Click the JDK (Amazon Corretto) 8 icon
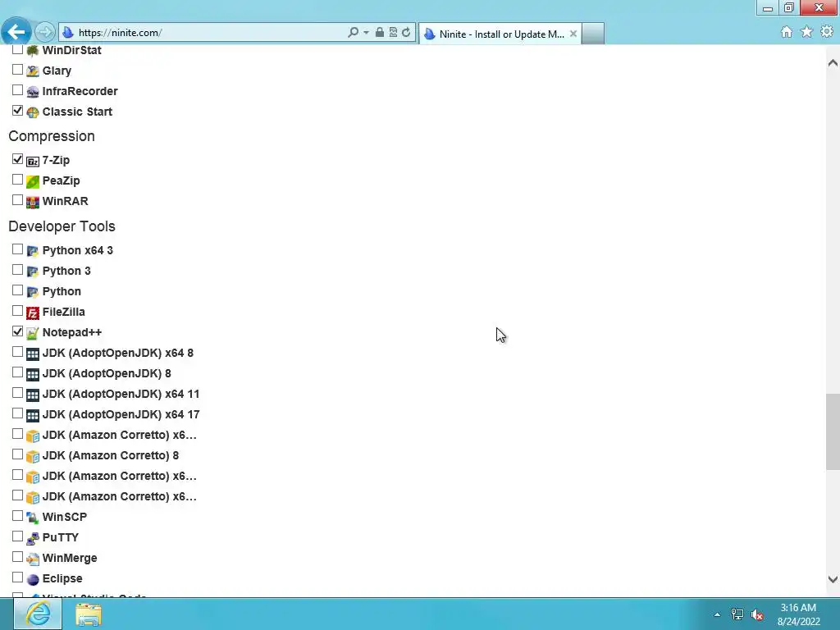This screenshot has height=630, width=840. [33, 456]
